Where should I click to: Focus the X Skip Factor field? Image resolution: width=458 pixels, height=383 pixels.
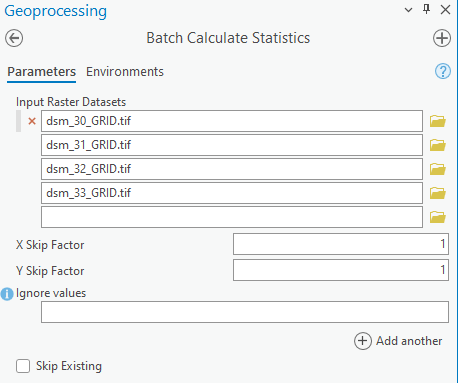coord(341,244)
